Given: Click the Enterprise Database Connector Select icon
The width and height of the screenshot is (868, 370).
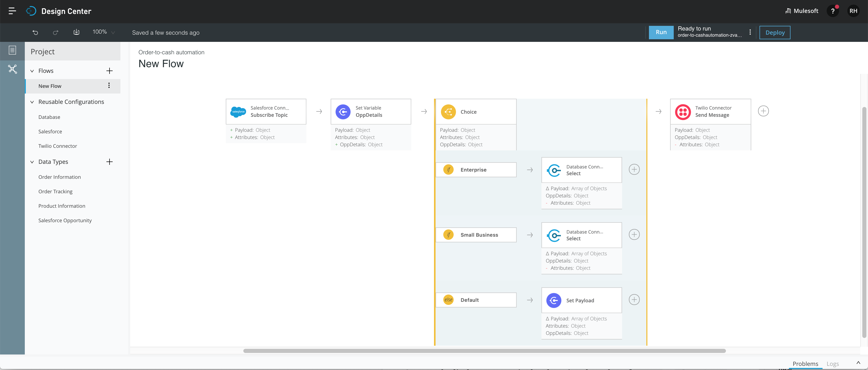Looking at the screenshot, I should 553,170.
